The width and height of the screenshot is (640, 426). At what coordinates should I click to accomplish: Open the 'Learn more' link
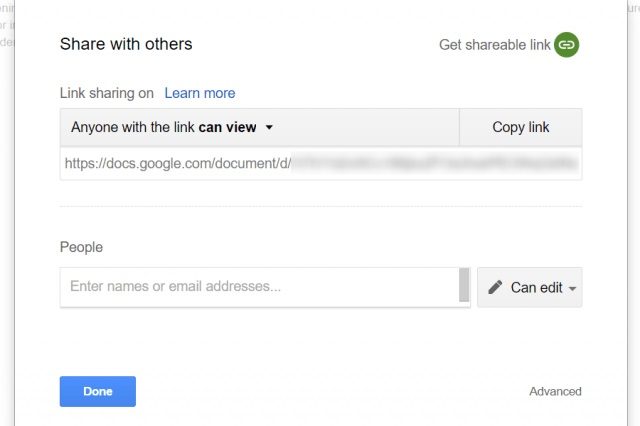(x=200, y=93)
